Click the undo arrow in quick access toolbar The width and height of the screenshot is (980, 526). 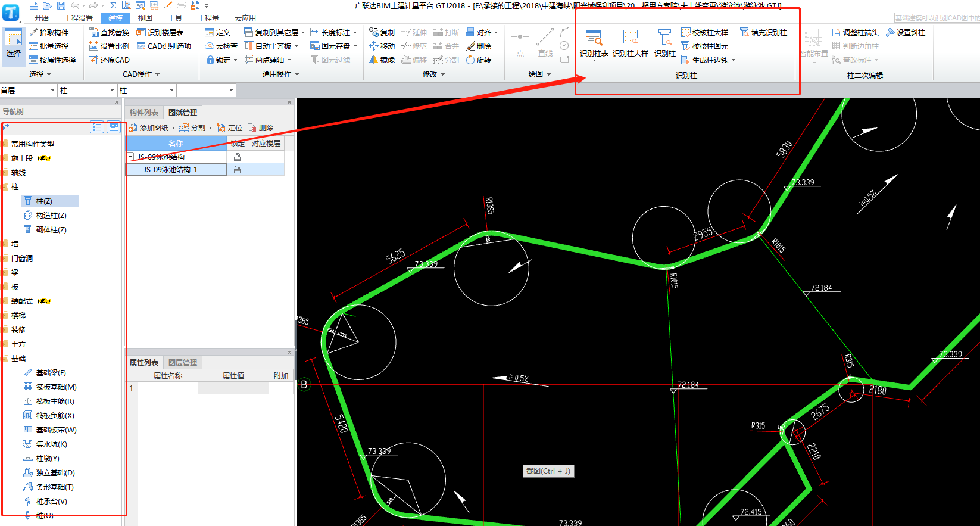[x=75, y=5]
